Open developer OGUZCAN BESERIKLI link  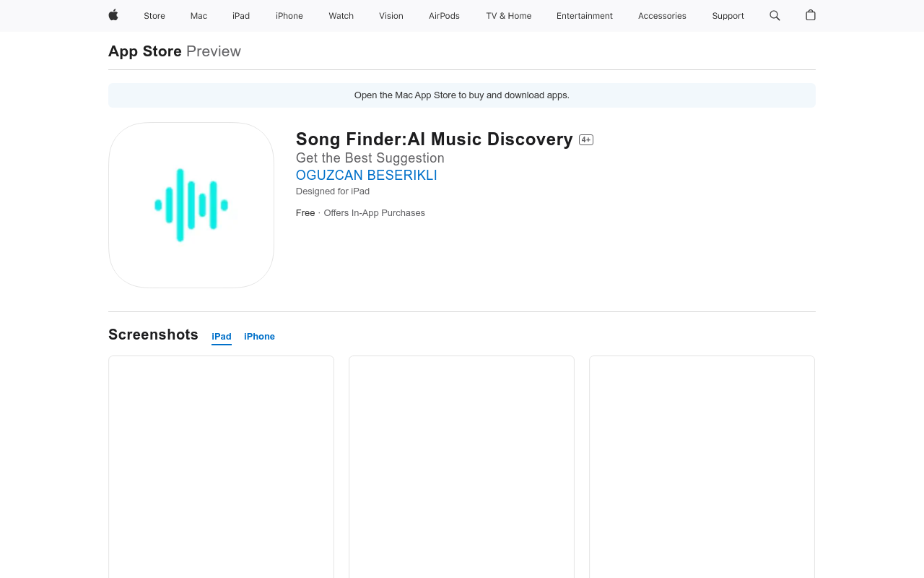pyautogui.click(x=367, y=175)
